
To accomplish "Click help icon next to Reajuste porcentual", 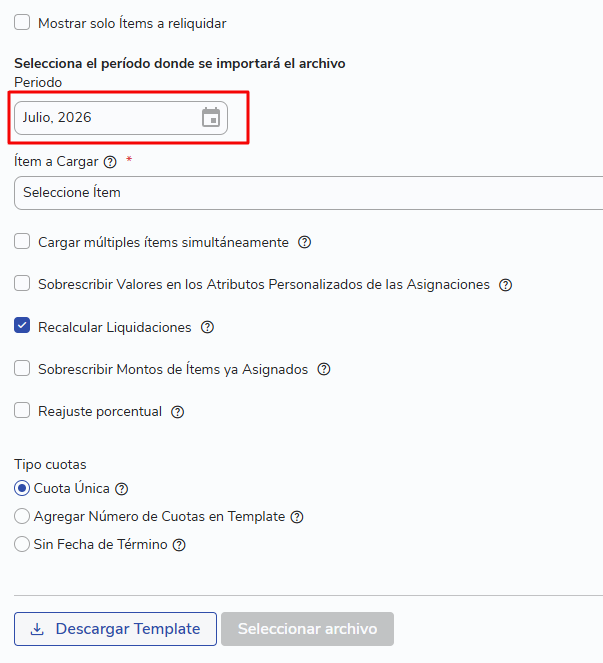I will pos(178,412).
